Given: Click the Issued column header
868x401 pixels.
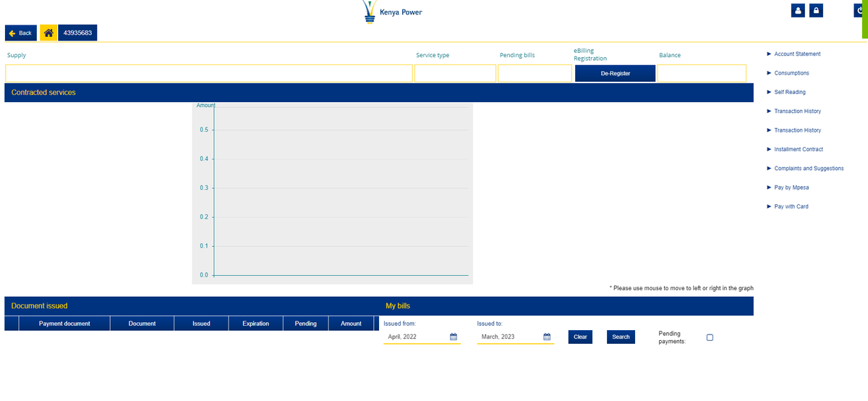Looking at the screenshot, I should click(x=201, y=324).
